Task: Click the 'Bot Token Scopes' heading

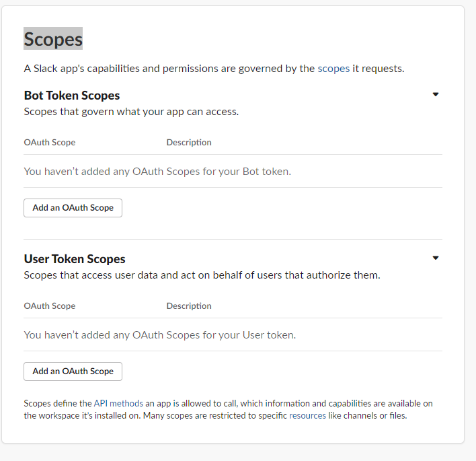Action: click(x=72, y=96)
